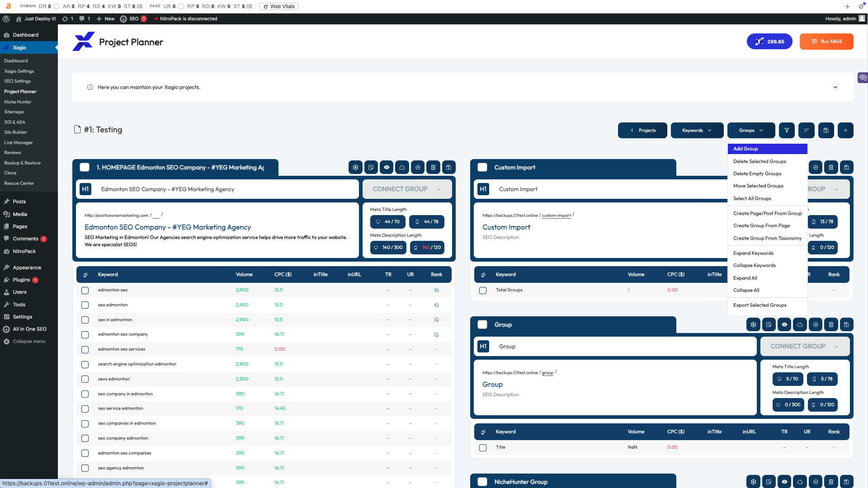Click rank icon for seo in edmonton
The image size is (868, 488).
pos(436,320)
